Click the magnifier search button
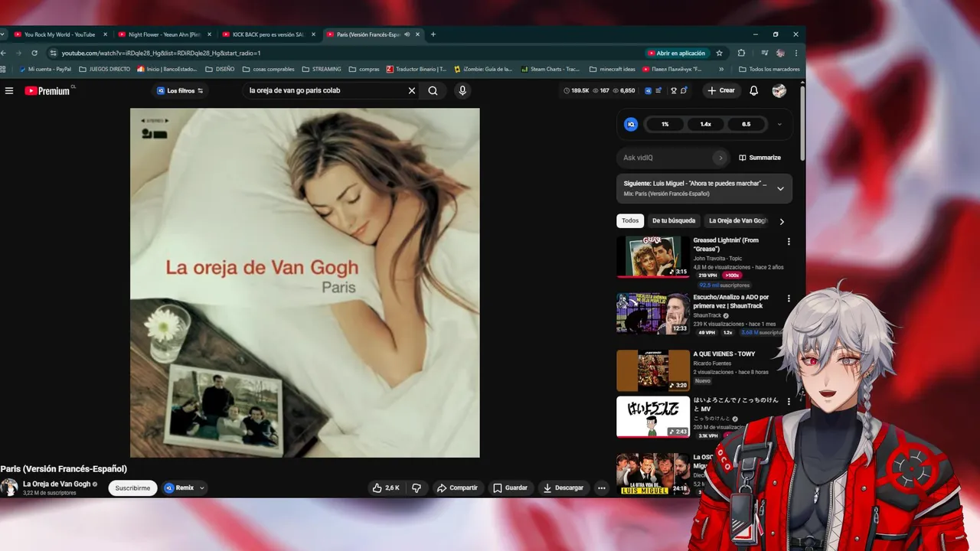This screenshot has width=980, height=551. coord(433,90)
